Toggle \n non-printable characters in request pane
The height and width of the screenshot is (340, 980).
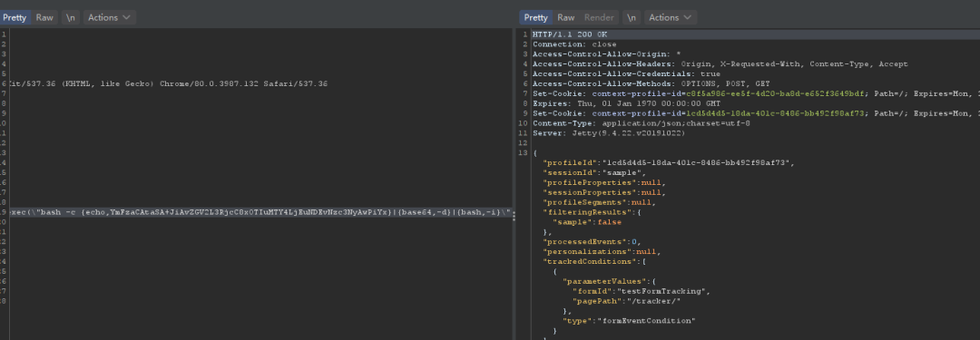point(70,17)
